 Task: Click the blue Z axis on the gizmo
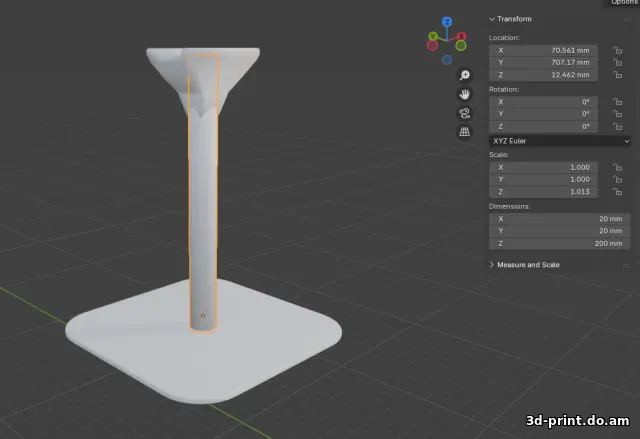click(x=447, y=21)
